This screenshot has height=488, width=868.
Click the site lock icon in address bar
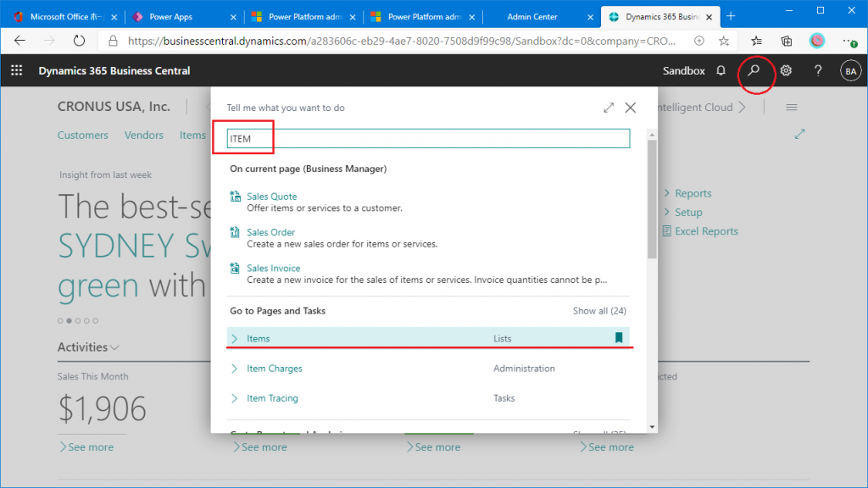click(113, 41)
